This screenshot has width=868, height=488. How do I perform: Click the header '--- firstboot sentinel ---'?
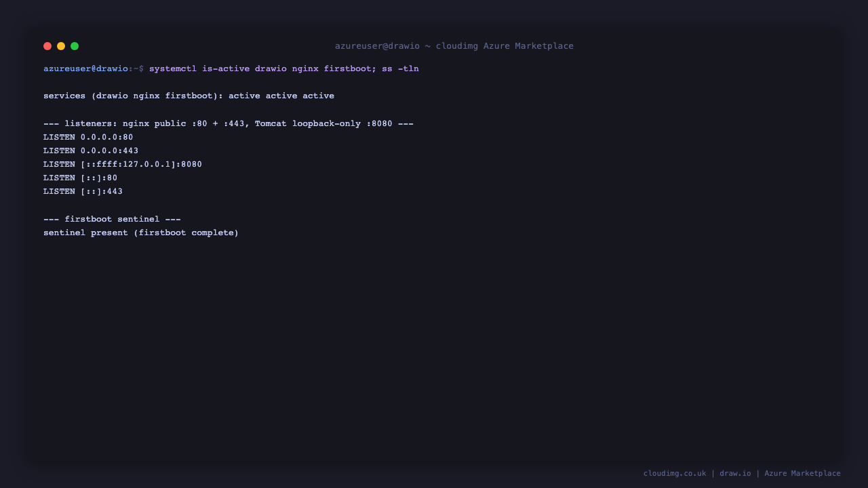[x=112, y=219]
